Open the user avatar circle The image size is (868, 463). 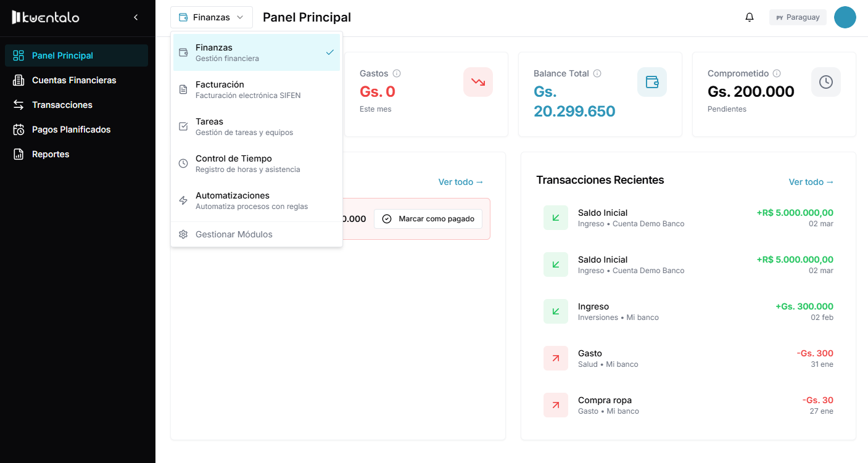coord(845,17)
